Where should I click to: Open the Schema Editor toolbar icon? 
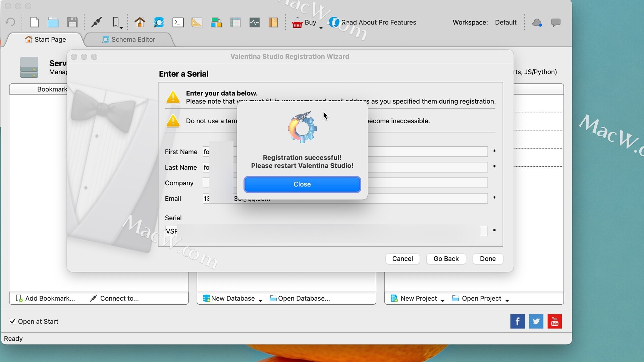click(x=159, y=22)
